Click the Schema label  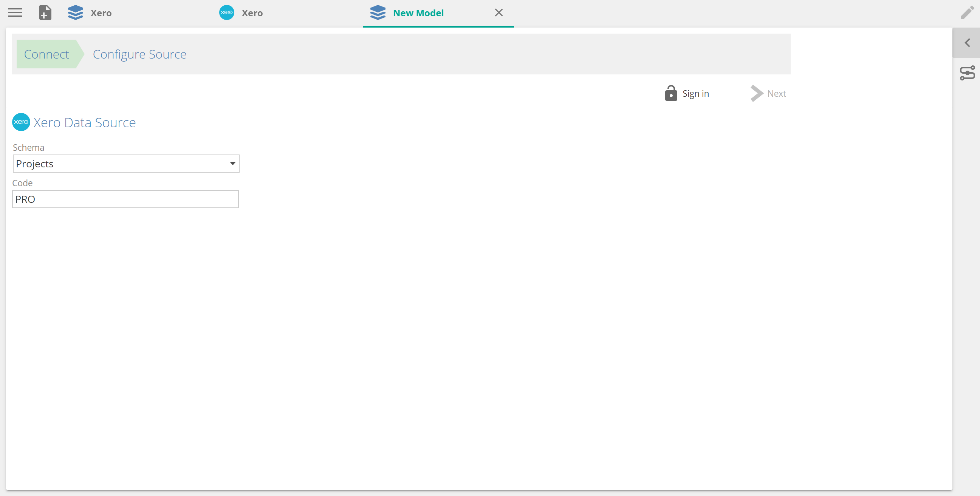pos(28,148)
